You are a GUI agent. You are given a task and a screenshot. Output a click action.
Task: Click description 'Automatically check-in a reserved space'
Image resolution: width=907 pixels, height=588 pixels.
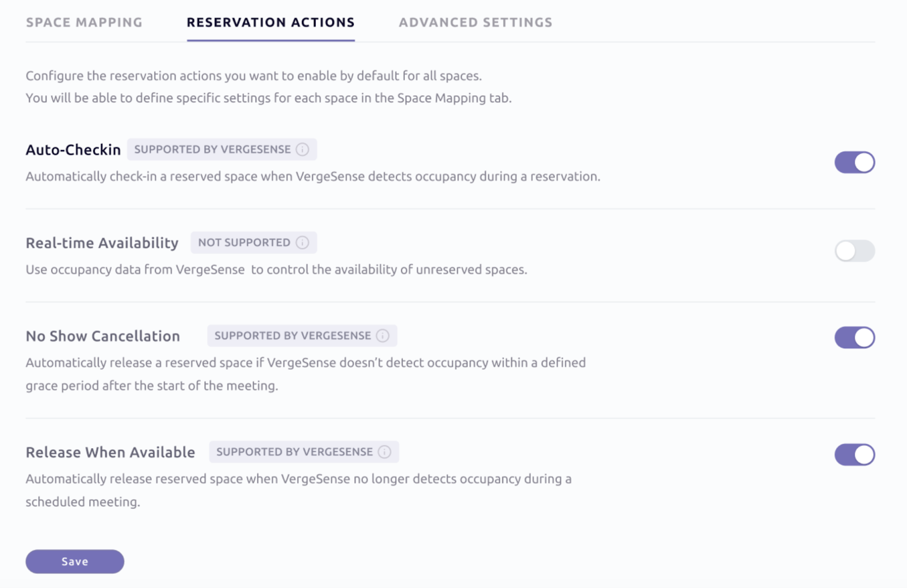(x=313, y=176)
